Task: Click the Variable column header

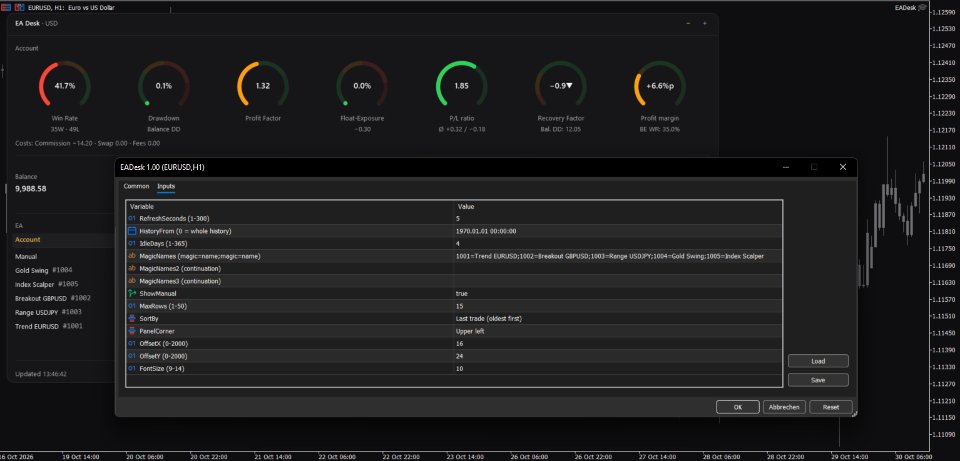Action: pos(290,207)
